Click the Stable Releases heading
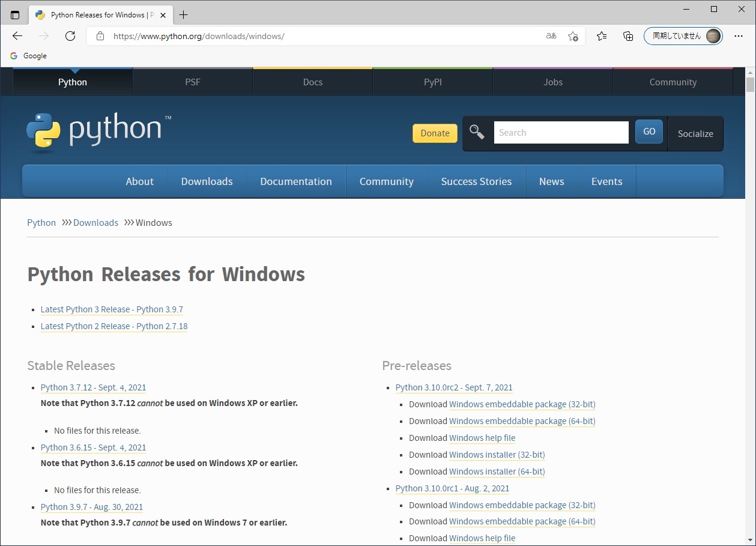 71,366
